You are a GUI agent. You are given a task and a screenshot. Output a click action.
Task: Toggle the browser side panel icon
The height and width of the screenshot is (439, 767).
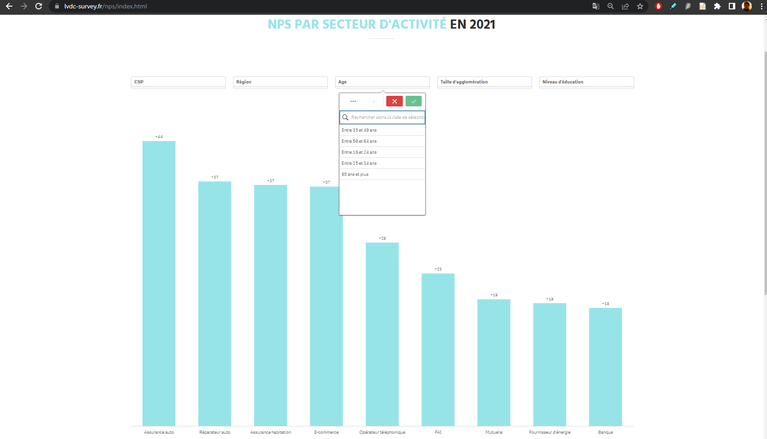(732, 6)
